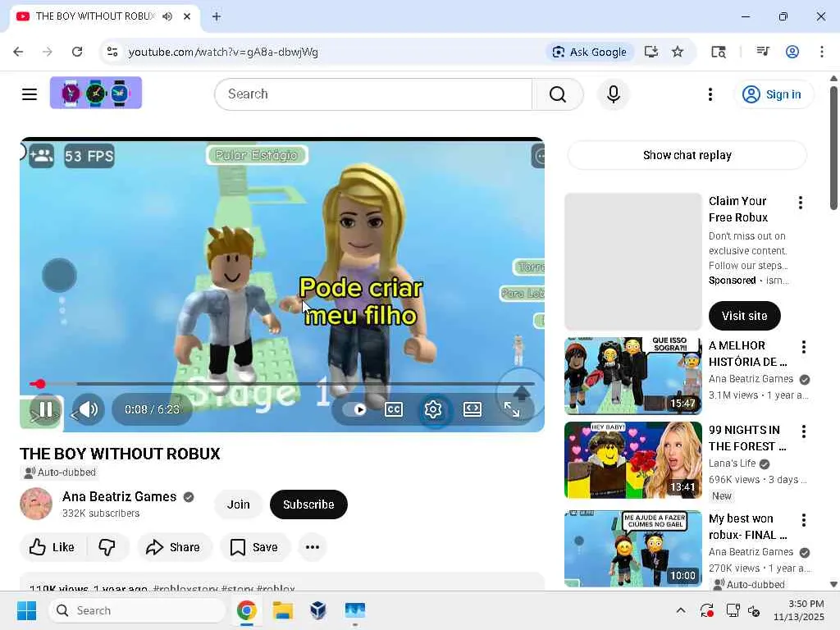Open ad options for Claim Your Free Robux
Viewport: 840px width, 630px height.
801,203
